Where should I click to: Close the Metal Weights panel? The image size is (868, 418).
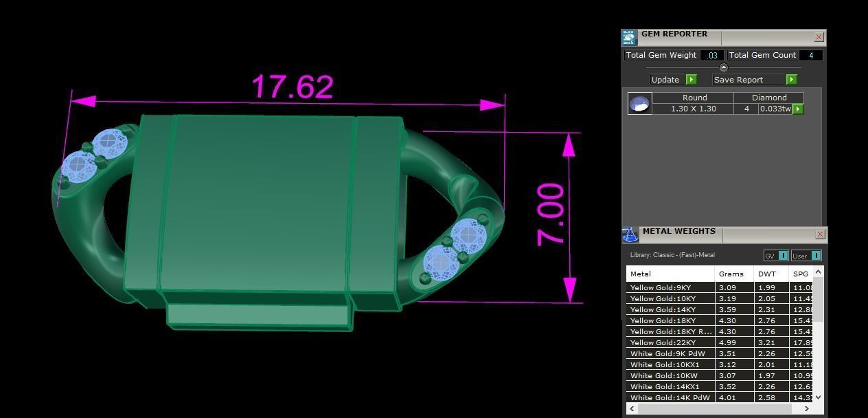(x=820, y=234)
